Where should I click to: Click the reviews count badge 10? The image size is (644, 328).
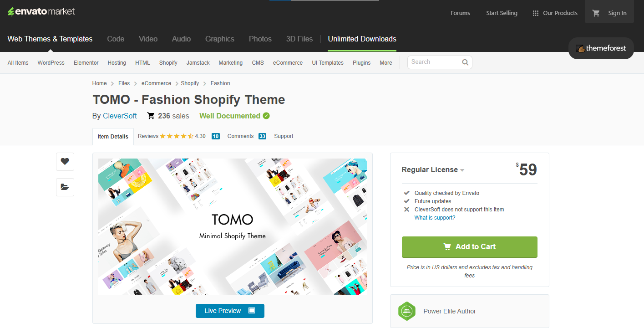point(216,136)
